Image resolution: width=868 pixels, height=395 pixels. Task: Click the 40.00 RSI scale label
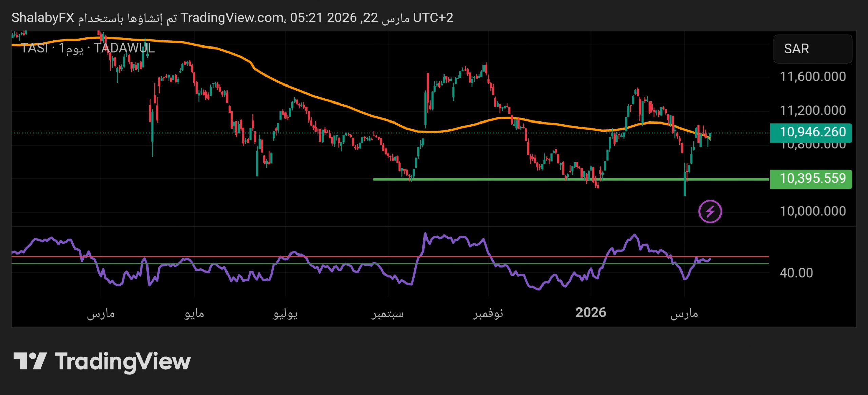[x=796, y=273]
